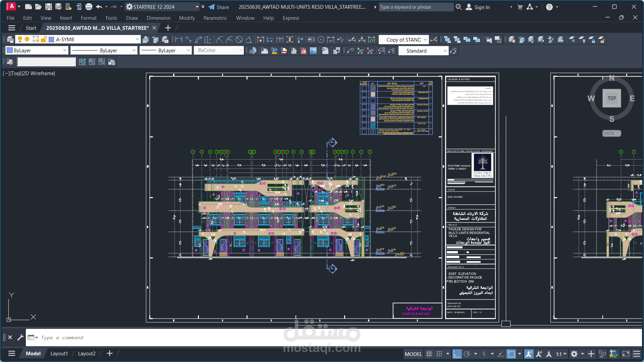Select the Diameter dimension tool

(x=239, y=40)
